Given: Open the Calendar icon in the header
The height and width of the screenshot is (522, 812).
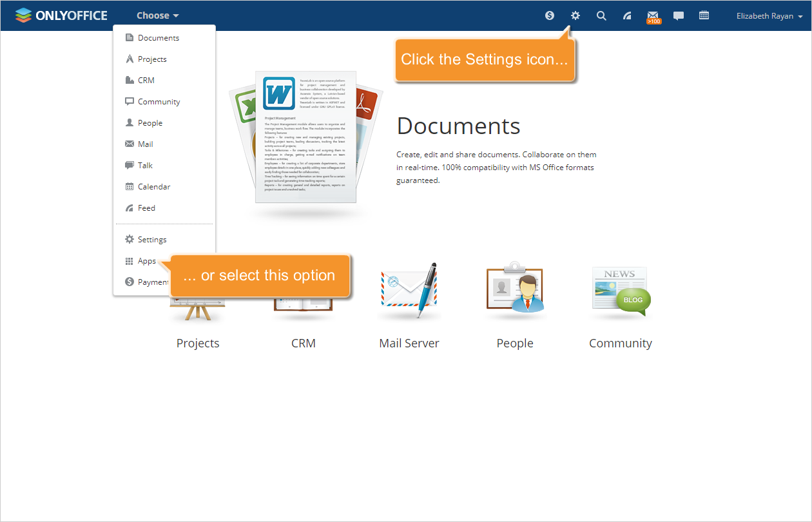Looking at the screenshot, I should pos(704,15).
